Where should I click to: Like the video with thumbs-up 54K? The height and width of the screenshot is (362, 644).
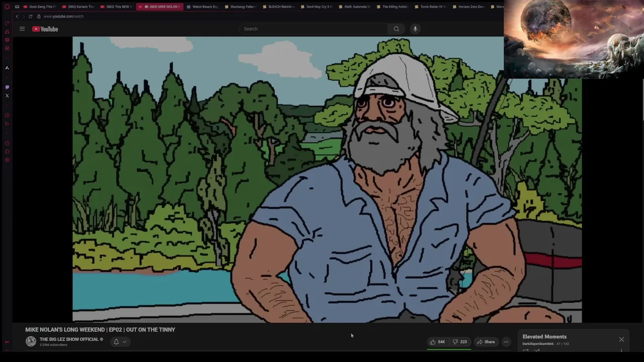(x=437, y=342)
